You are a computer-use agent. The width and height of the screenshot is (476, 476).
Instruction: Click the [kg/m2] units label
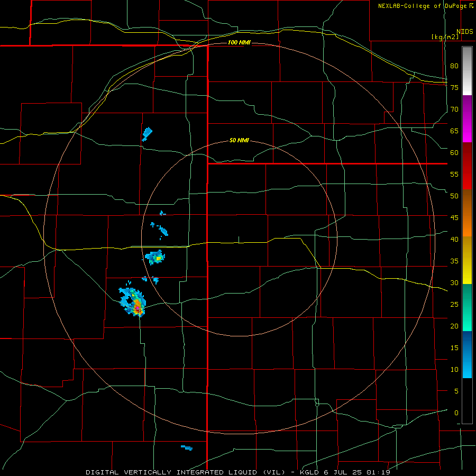pos(445,36)
